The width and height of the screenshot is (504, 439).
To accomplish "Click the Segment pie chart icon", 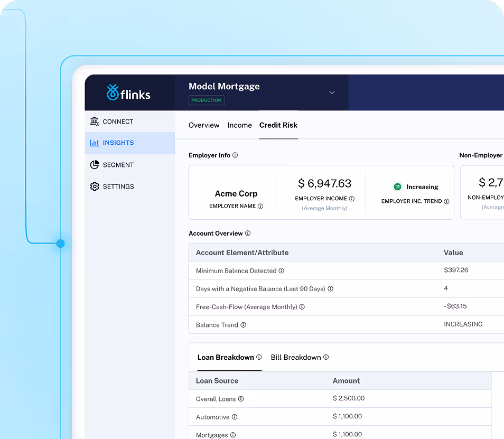I will click(95, 164).
